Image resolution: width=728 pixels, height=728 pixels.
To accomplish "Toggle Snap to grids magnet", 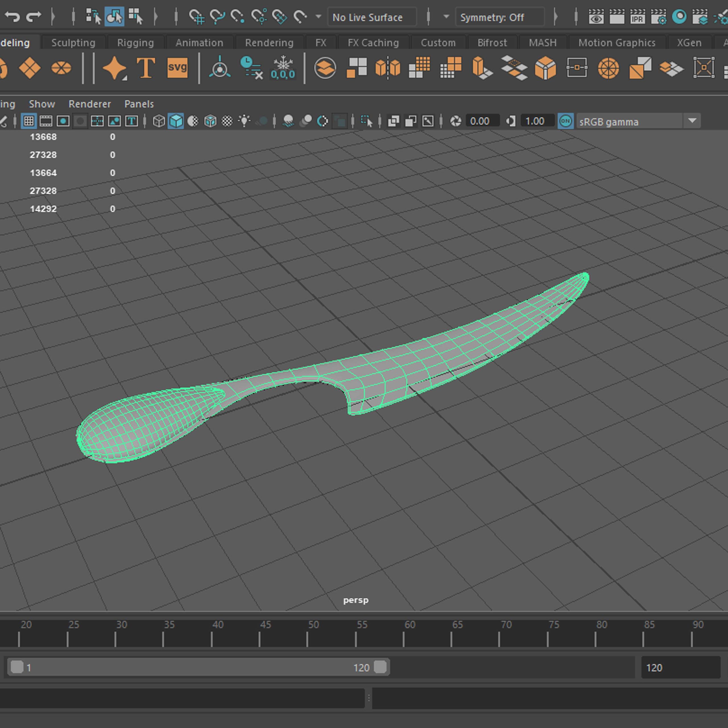I will (196, 16).
